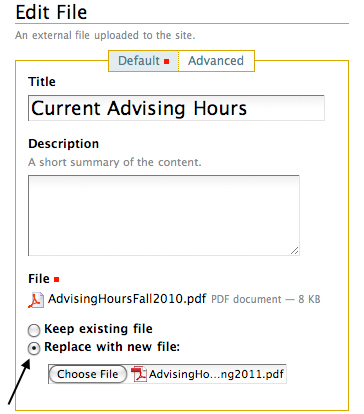This screenshot has height=414, width=364.
Task: Click the 'PDF document — 8 KB' text
Action: (x=266, y=299)
